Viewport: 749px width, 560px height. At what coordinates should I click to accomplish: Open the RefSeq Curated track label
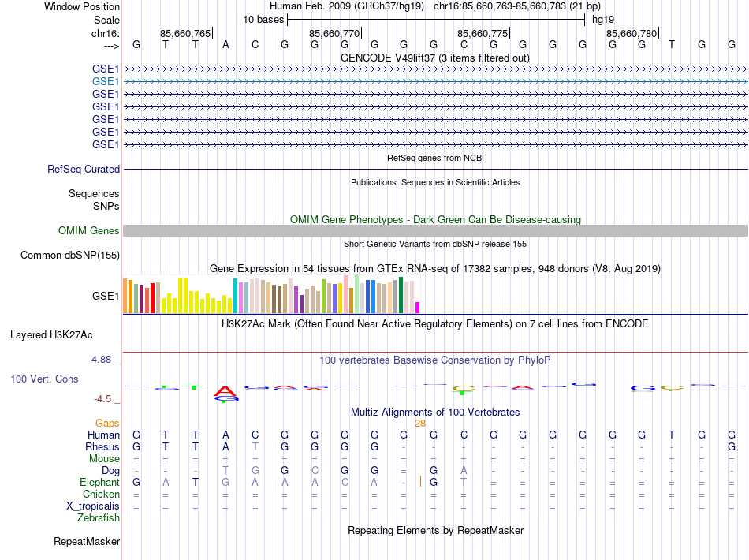[x=84, y=169]
